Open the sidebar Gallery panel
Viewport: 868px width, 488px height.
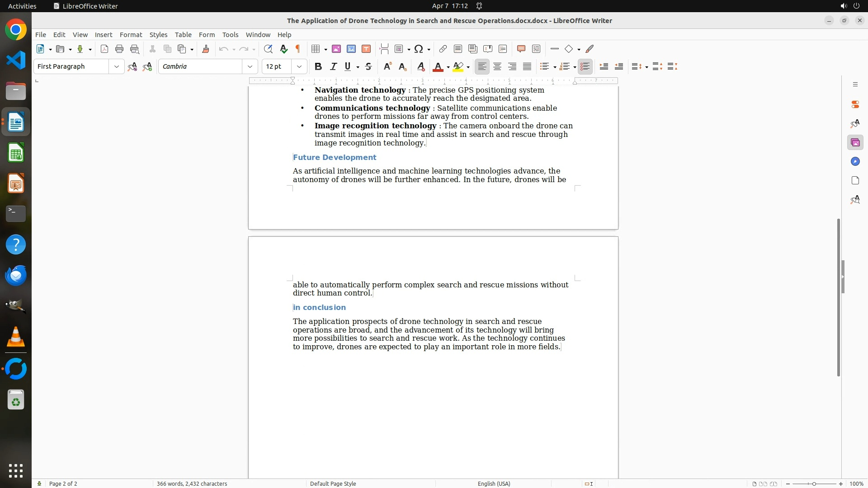(855, 143)
